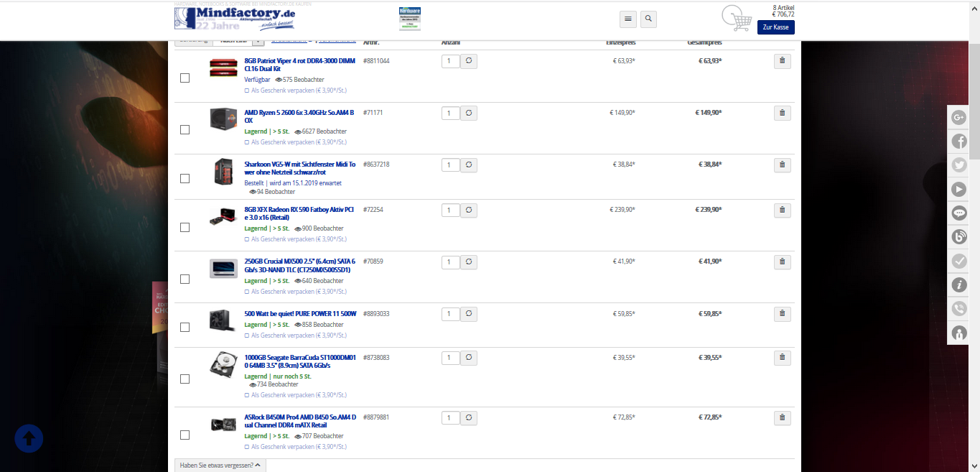Open the Sharkoon VG5-W product link
The image size is (980, 472).
299,168
